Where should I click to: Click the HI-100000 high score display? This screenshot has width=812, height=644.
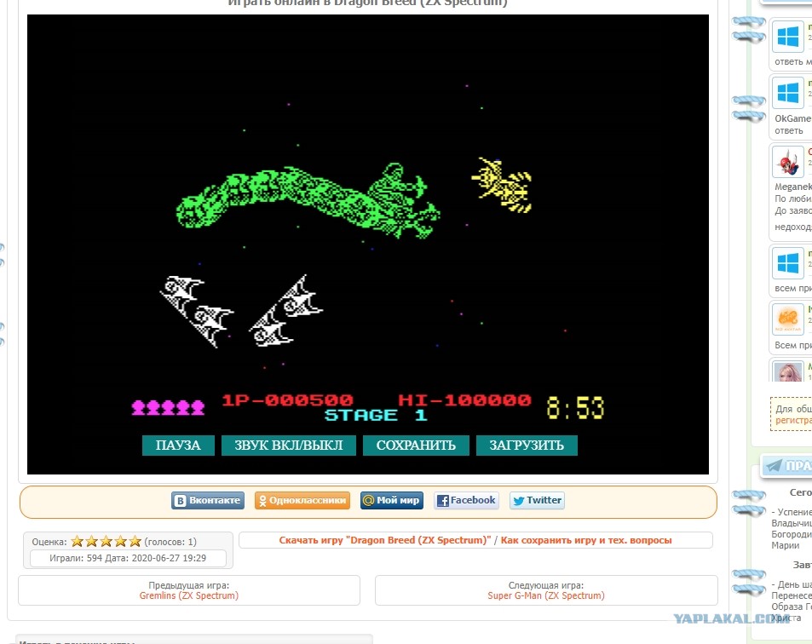(464, 400)
